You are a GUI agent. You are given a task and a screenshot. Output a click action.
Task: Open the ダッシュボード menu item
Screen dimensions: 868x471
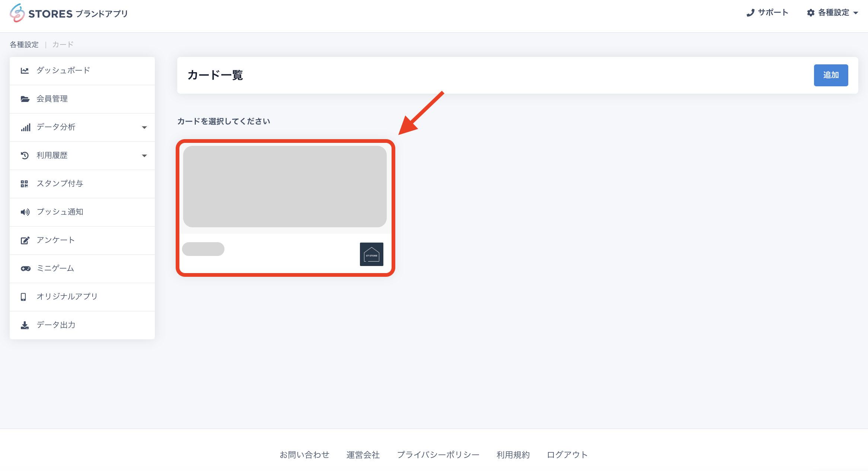pyautogui.click(x=63, y=71)
